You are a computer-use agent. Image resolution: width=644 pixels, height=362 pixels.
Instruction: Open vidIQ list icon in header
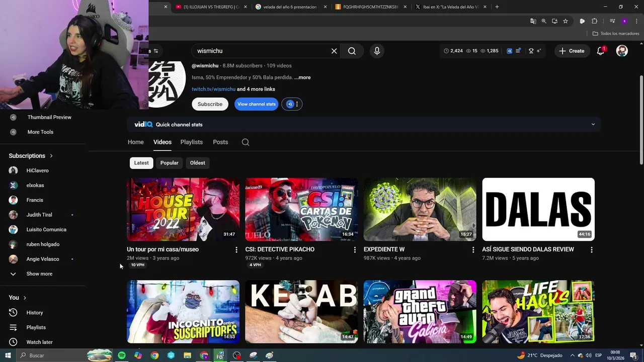click(518, 51)
